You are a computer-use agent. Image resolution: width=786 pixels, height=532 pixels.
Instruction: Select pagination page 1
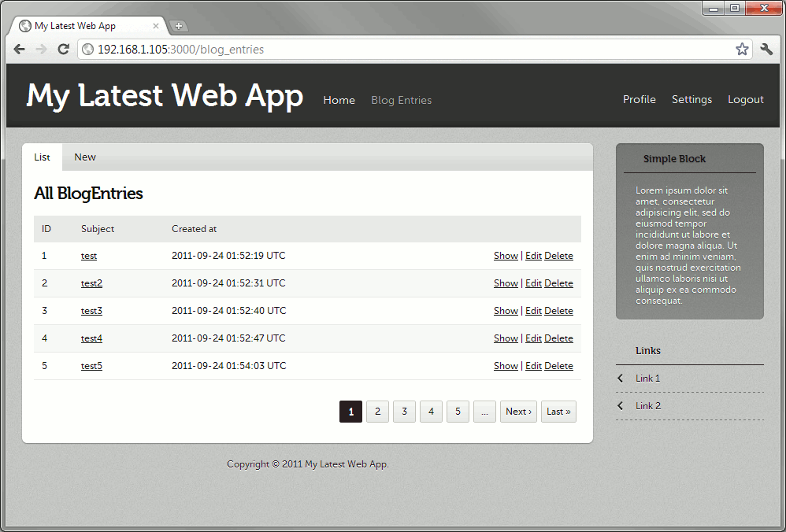pos(351,412)
